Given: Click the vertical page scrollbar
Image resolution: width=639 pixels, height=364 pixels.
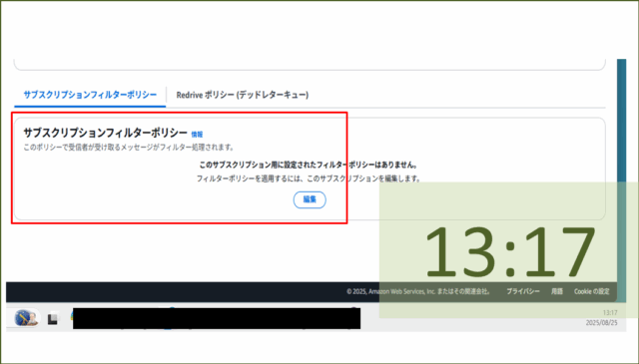Looking at the screenshot, I should click(621, 181).
